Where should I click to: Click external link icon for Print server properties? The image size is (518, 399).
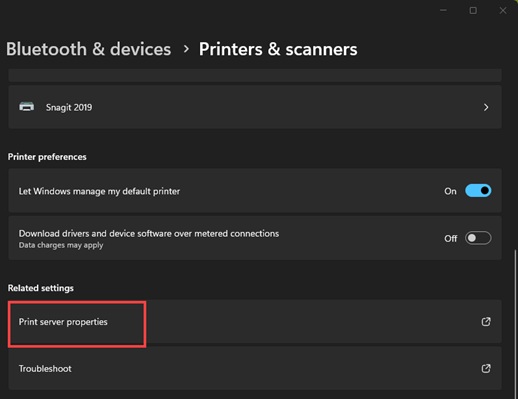486,322
